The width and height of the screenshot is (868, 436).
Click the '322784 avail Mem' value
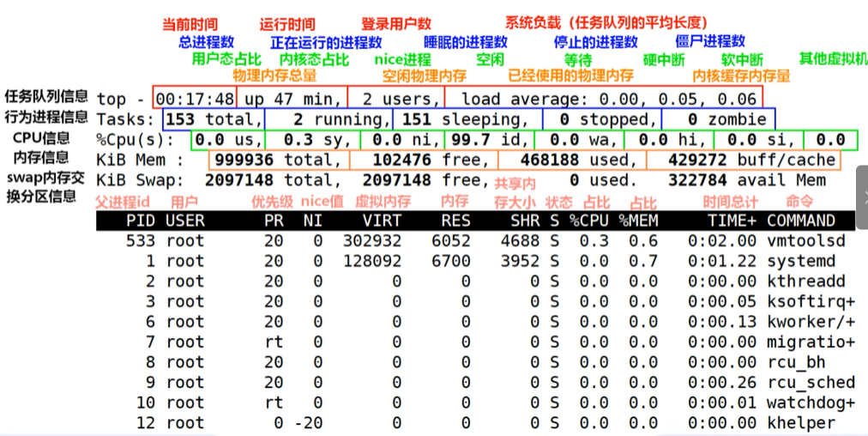tap(747, 180)
